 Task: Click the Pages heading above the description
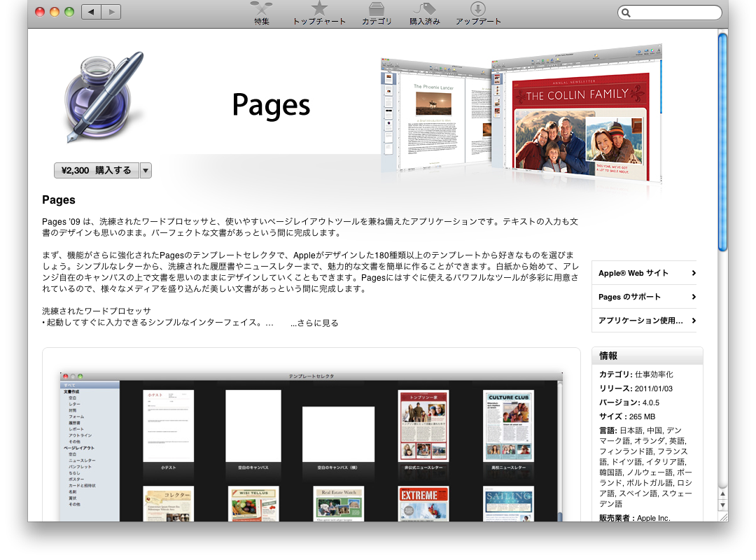tap(59, 199)
